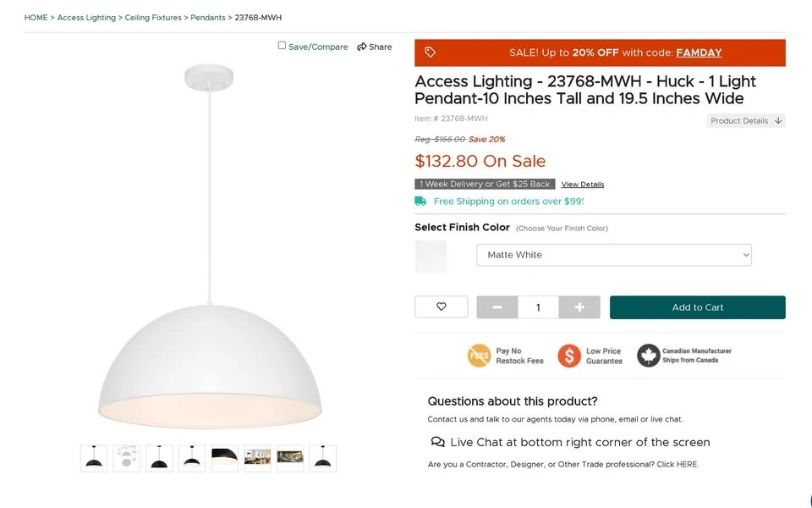Expand the Product Details section

(x=746, y=121)
